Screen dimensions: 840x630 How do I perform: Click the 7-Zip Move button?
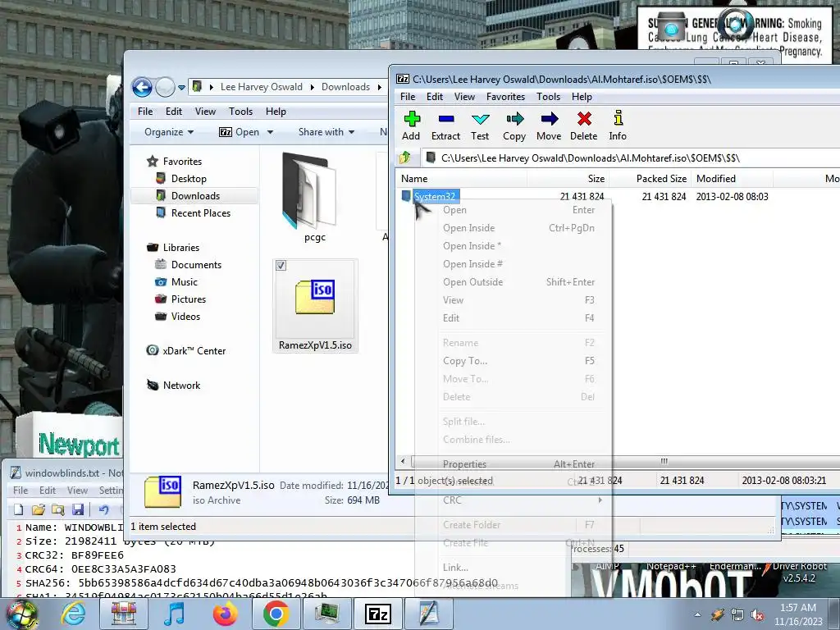click(x=549, y=126)
